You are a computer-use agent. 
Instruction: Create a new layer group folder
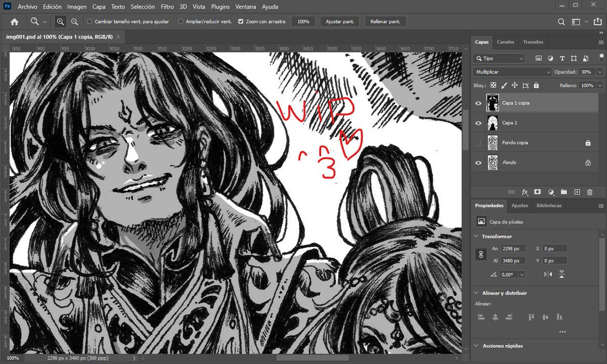click(563, 192)
